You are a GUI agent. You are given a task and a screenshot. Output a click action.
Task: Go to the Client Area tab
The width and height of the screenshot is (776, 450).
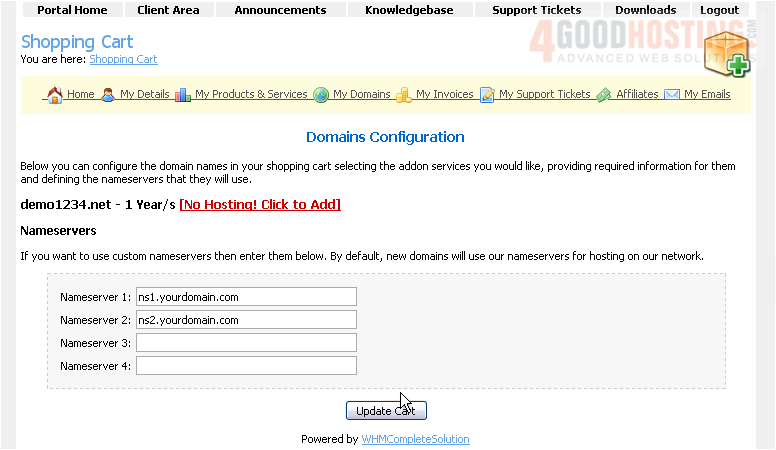[168, 10]
